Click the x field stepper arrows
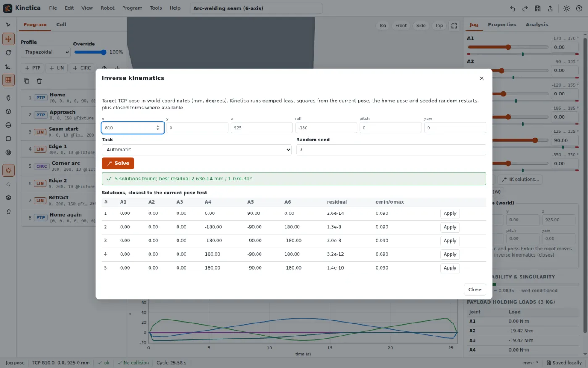 (x=158, y=128)
